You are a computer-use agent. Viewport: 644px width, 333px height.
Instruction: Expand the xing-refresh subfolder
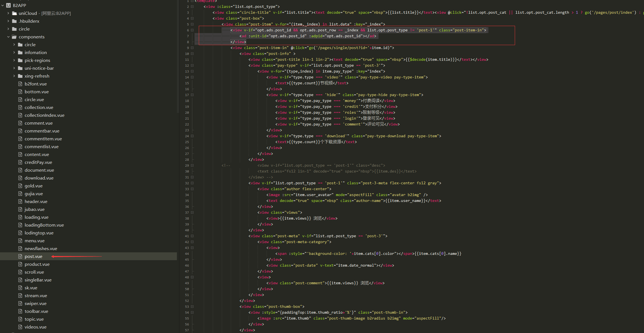[14, 76]
